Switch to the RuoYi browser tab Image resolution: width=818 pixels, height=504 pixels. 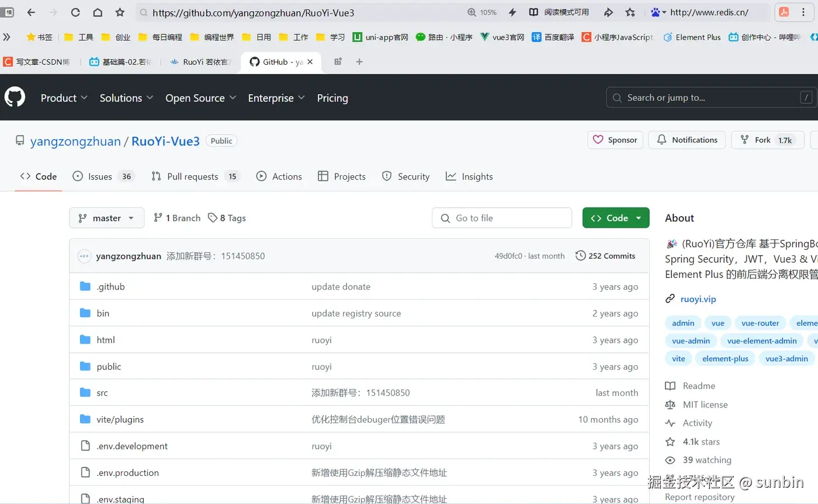click(x=201, y=62)
